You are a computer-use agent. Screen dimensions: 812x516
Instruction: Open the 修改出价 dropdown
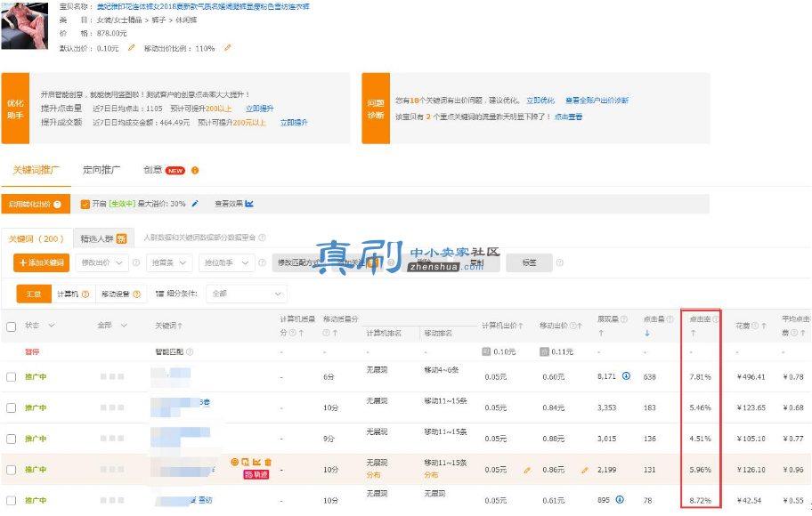coord(102,263)
